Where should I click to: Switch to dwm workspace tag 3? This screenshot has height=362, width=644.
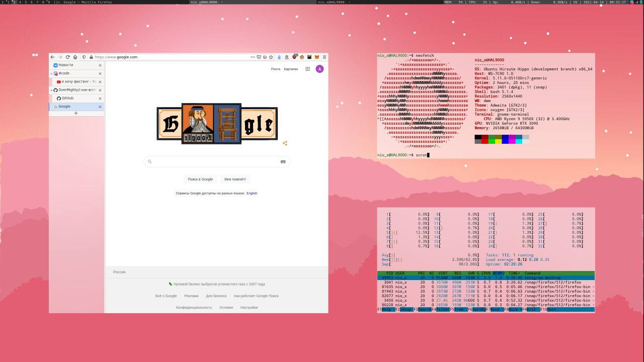click(14, 2)
